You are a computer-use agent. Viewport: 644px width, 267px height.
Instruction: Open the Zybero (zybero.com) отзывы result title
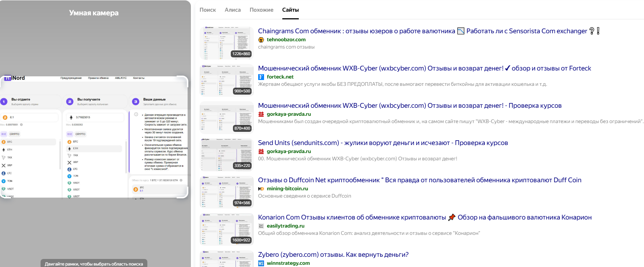pyautogui.click(x=333, y=255)
